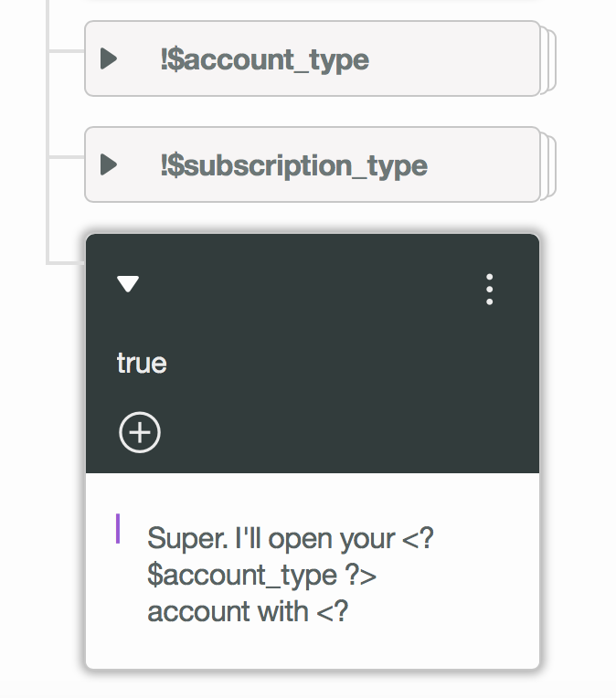Expand the !$account_type node arrow
This screenshot has width=616, height=698.
(109, 59)
